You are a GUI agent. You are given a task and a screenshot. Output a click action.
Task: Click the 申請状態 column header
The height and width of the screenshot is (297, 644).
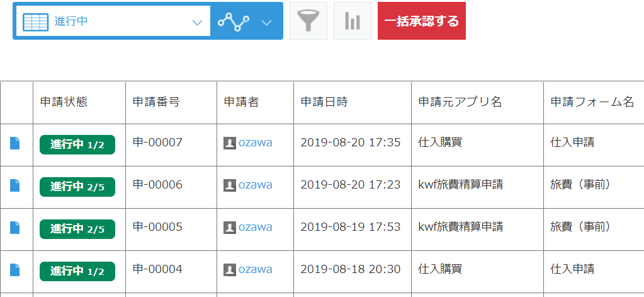pos(64,102)
